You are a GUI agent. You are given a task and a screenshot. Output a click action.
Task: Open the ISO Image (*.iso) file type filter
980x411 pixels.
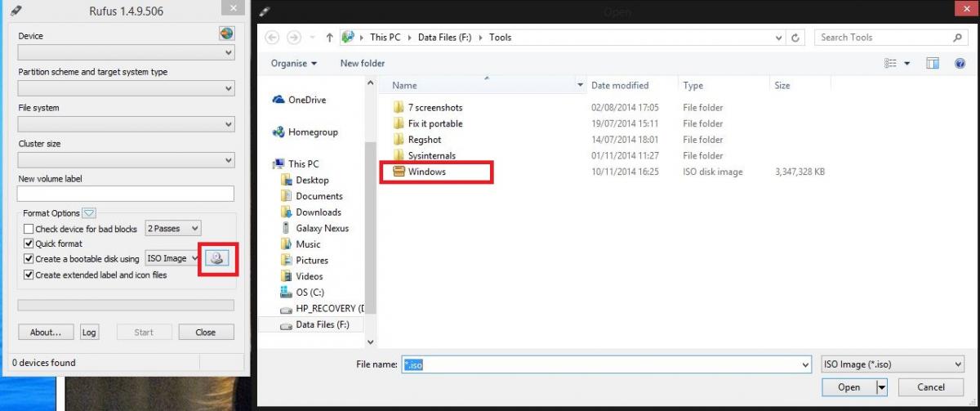[892, 364]
